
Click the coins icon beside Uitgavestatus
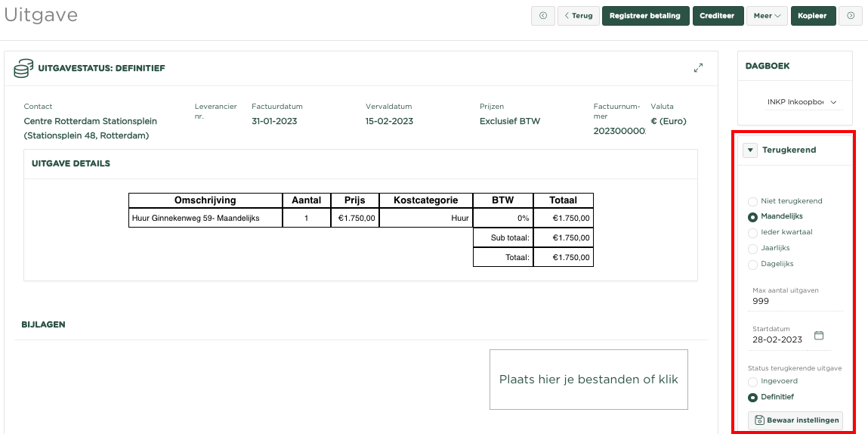pyautogui.click(x=23, y=68)
